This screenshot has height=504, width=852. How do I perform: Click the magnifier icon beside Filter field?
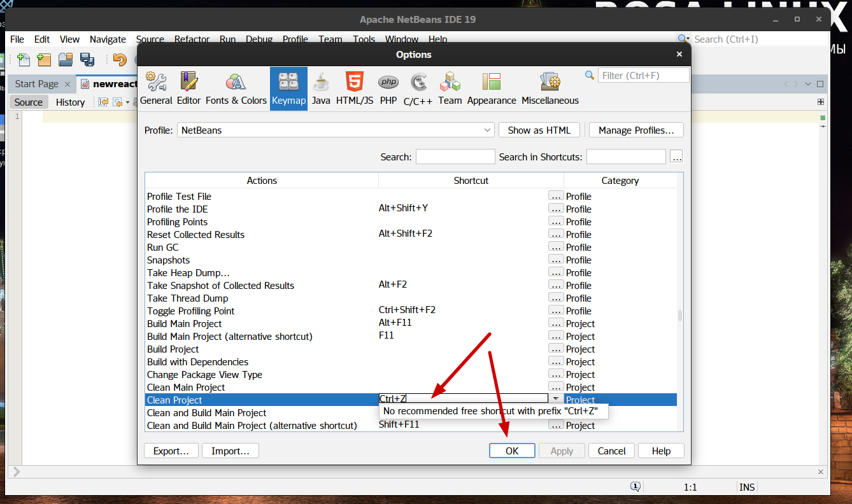[590, 75]
